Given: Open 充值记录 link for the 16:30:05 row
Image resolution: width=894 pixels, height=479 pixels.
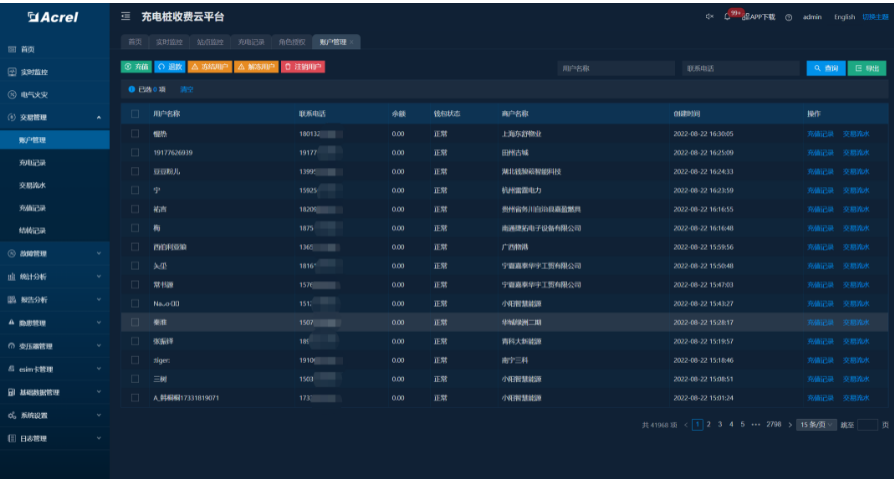Looking at the screenshot, I should [820, 134].
